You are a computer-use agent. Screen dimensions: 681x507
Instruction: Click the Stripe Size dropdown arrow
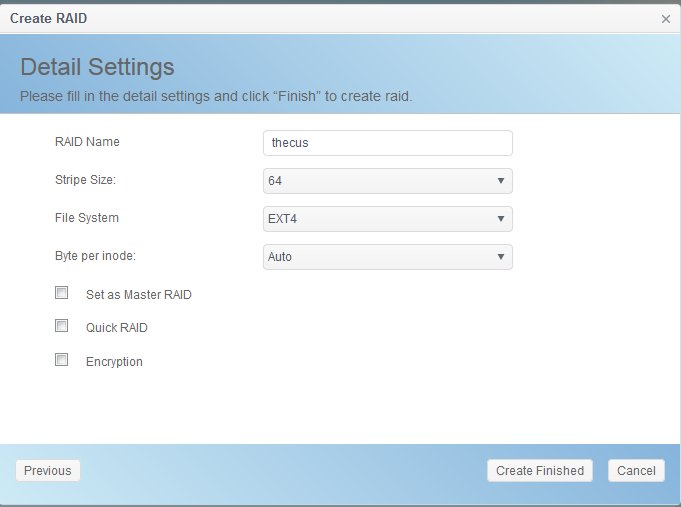tap(500, 181)
